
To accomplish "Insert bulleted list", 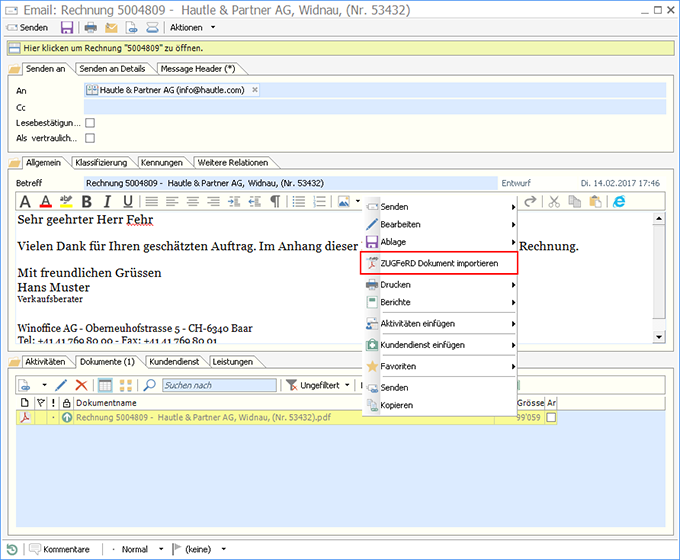I will point(299,202).
